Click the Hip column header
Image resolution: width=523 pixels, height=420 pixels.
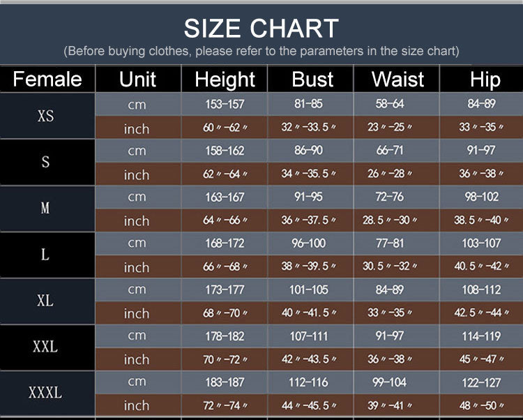coord(485,80)
